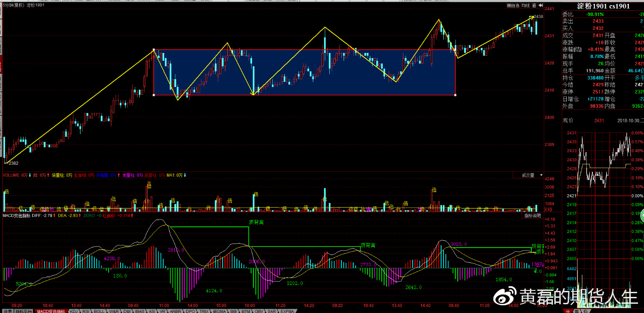Click the 外盘 98336 value
This screenshot has height=313, width=644.
[x=596, y=106]
